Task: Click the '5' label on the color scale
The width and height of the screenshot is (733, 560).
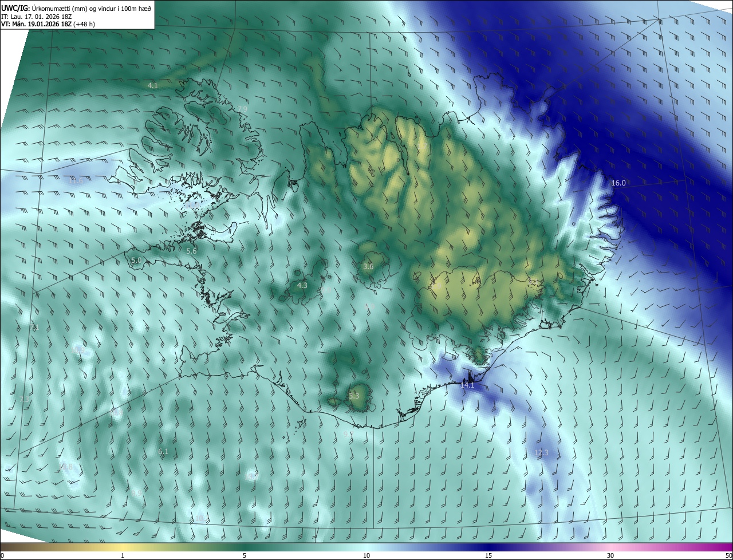Action: tap(245, 555)
